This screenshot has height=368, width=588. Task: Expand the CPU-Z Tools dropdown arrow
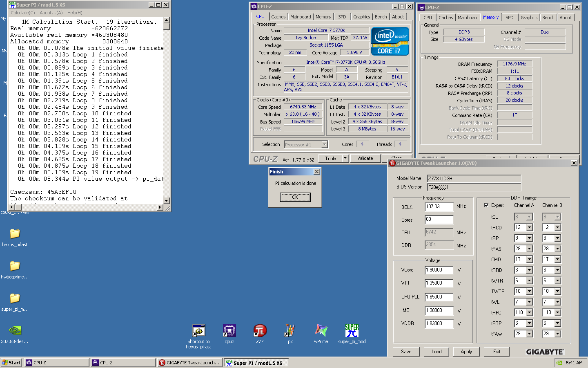pyautogui.click(x=345, y=158)
